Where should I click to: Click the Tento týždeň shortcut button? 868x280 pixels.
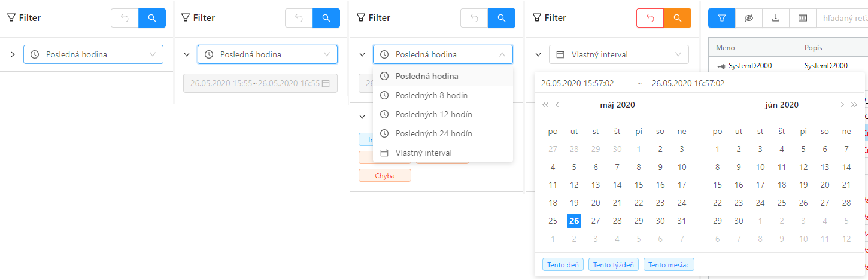[x=614, y=264]
